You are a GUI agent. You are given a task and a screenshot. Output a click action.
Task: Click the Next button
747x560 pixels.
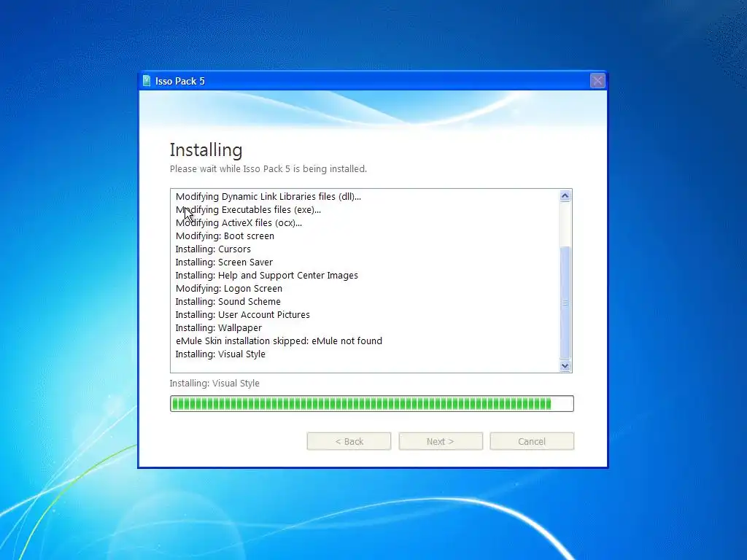[440, 441]
